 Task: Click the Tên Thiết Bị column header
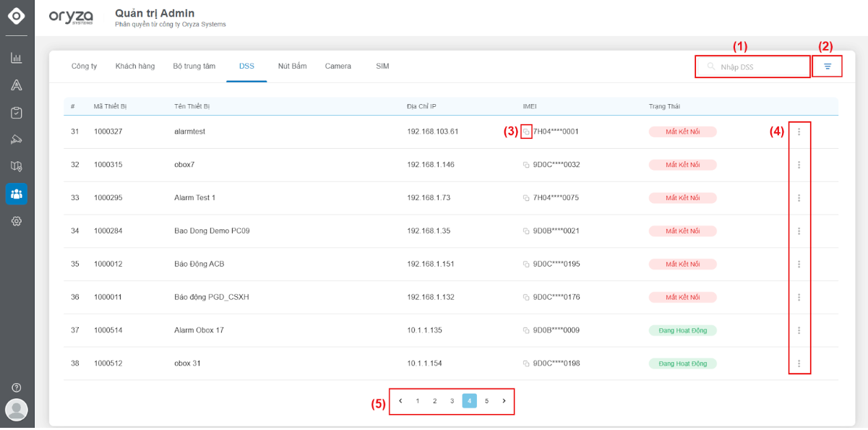[192, 107]
